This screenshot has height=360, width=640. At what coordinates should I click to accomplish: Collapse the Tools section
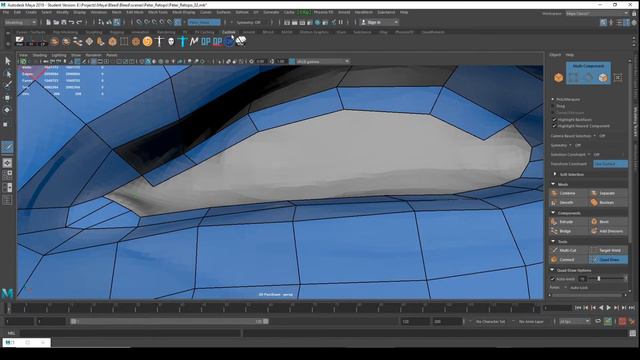tap(553, 241)
